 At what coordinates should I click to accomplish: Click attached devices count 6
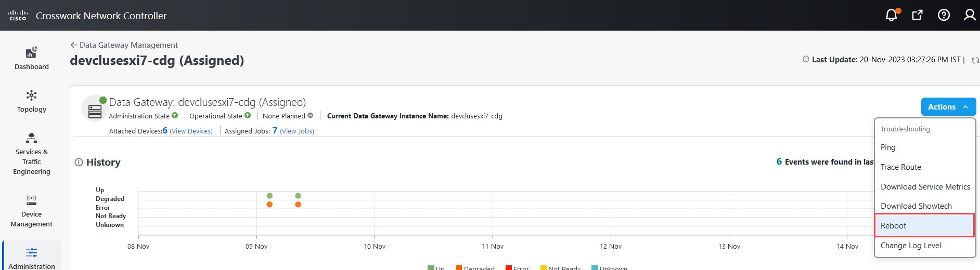coord(165,131)
